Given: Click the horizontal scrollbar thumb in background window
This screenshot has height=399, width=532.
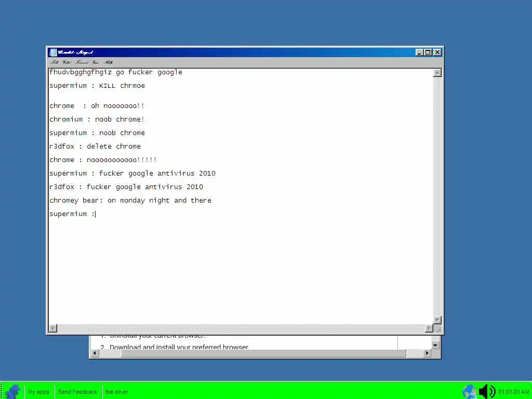Looking at the screenshot, I should (263, 353).
